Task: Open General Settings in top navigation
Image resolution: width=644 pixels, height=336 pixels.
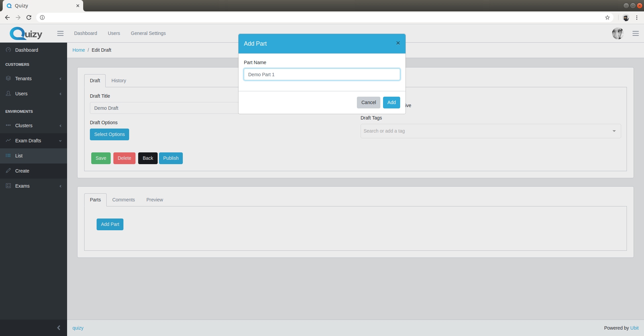Action: tap(148, 33)
